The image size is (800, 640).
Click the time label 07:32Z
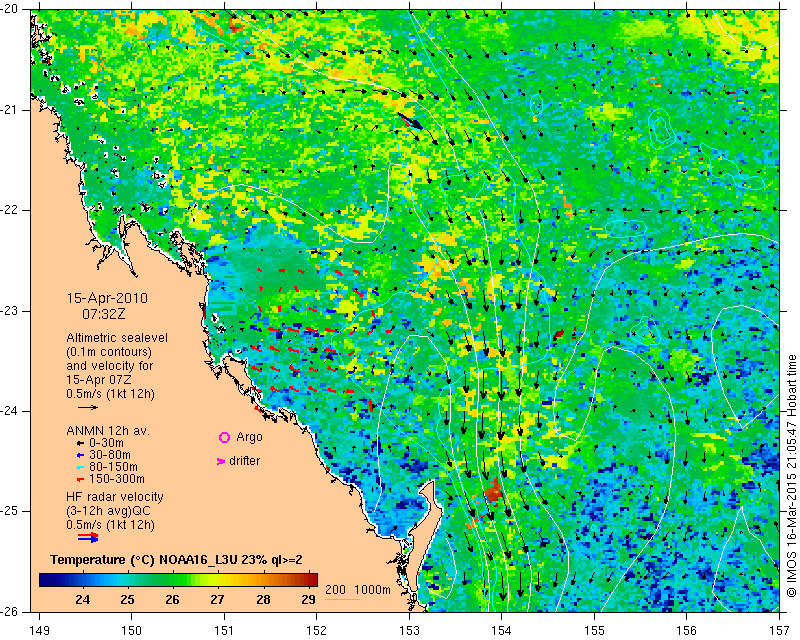104,314
